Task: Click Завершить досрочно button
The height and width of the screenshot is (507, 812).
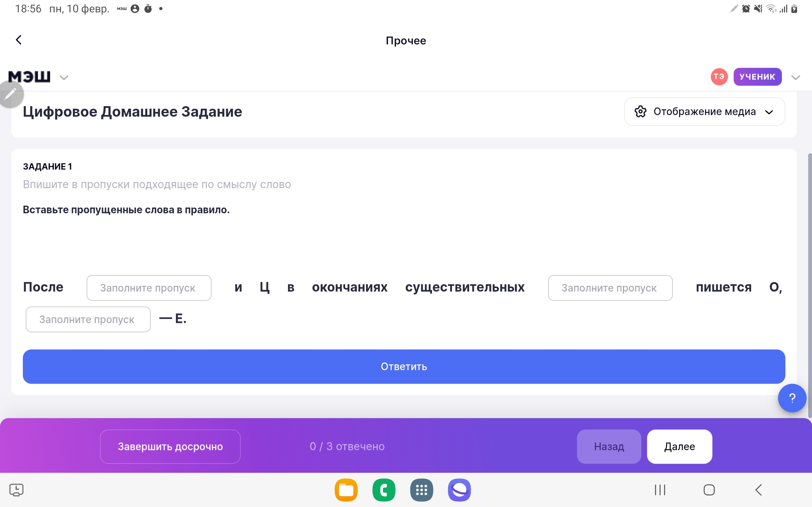Action: pyautogui.click(x=170, y=447)
